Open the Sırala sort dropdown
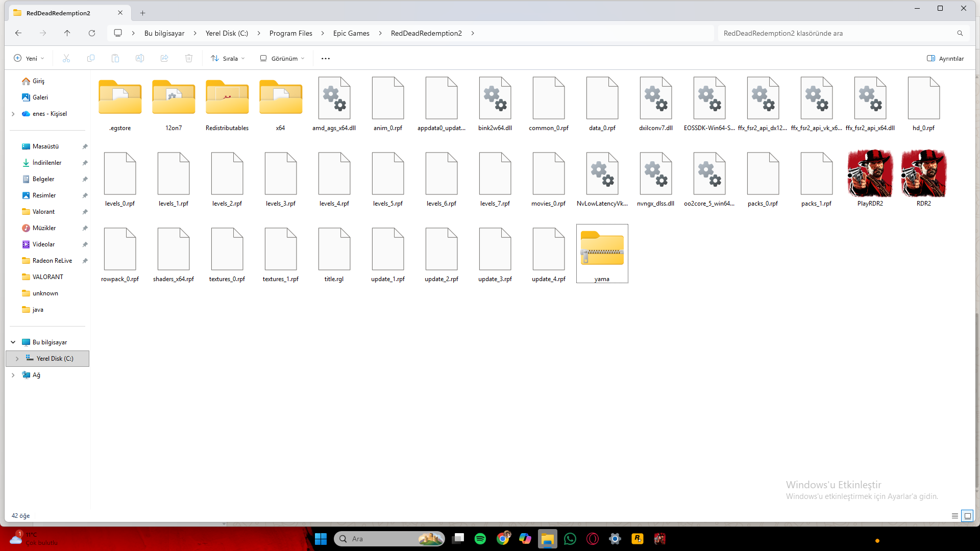This screenshot has width=980, height=551. (x=228, y=58)
